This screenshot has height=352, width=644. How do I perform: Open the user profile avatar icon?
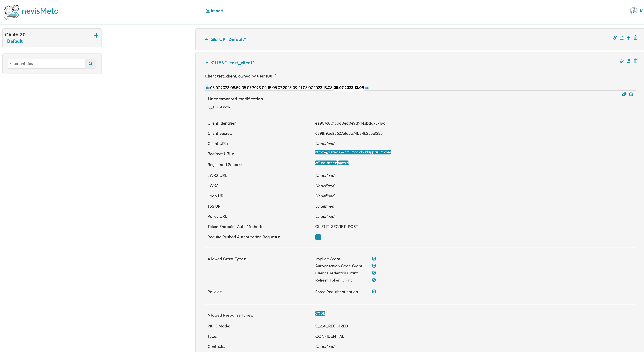tap(633, 11)
